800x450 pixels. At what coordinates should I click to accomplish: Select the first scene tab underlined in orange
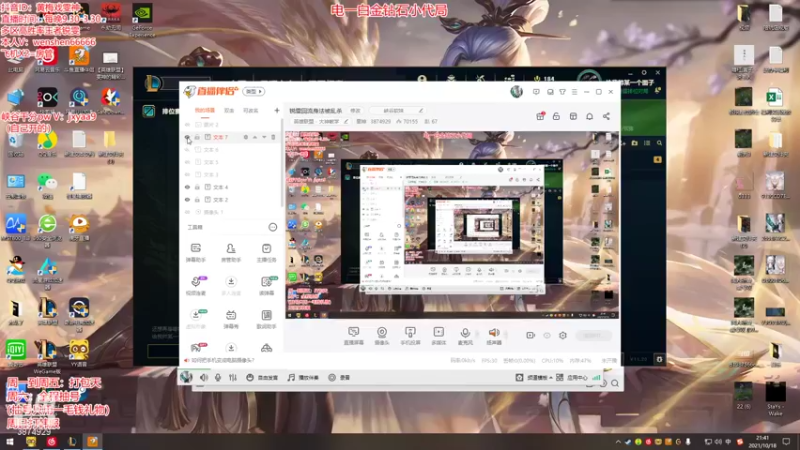click(205, 110)
